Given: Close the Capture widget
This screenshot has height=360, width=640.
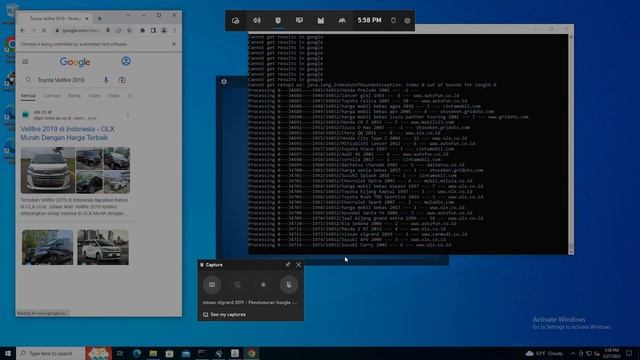Looking at the screenshot, I should 299,264.
